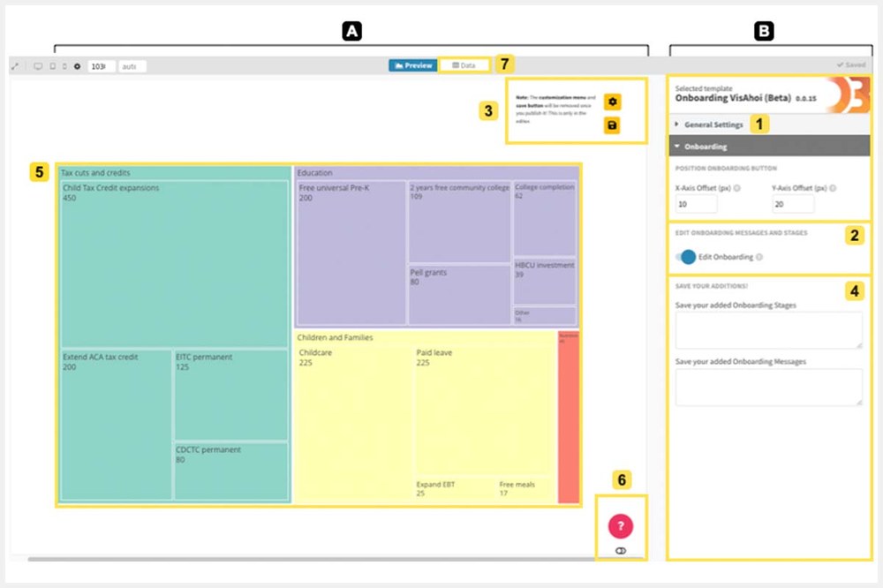The height and width of the screenshot is (588, 883).
Task: Select the mobile phone preview icon
Action: [64, 66]
